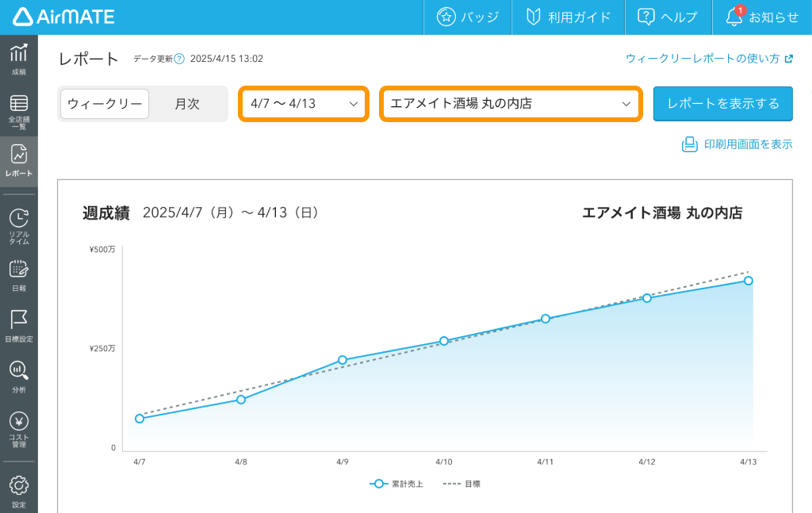
Task: Click the 4/8 data point on chart
Action: tap(241, 399)
